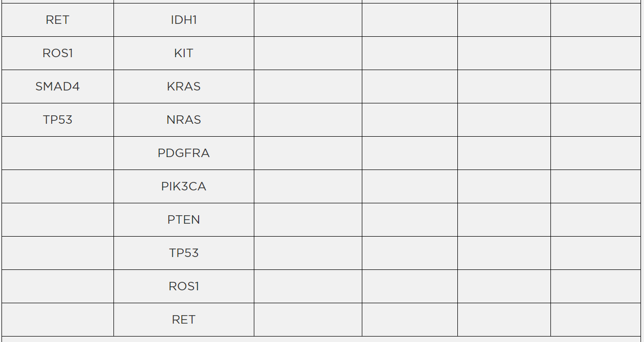Select the KIT gene cell
Screen dimensions: 644x342
pyautogui.click(x=184, y=53)
